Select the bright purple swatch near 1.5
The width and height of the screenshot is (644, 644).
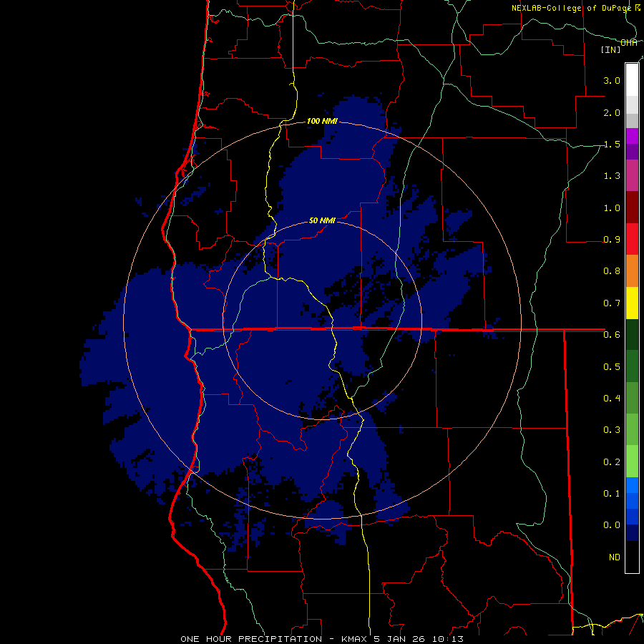[632, 136]
